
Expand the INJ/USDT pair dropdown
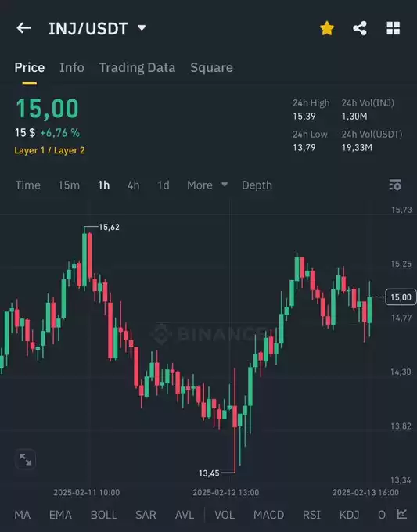(142, 28)
